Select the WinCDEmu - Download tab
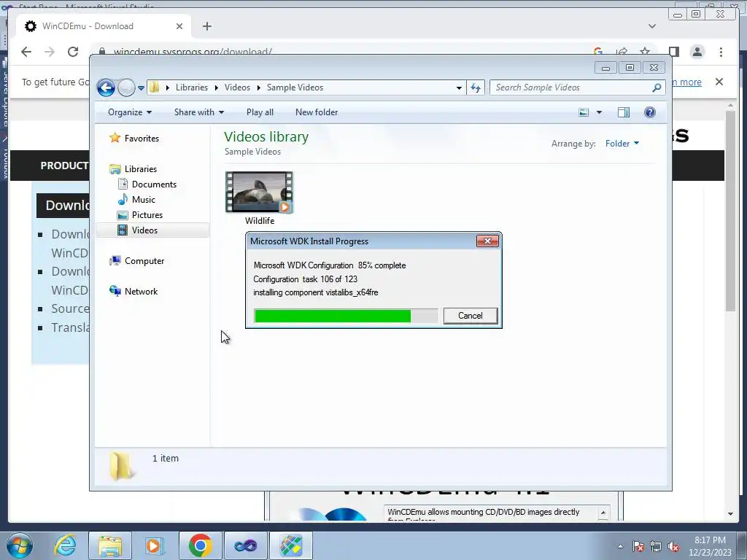747x560 pixels. click(x=104, y=26)
